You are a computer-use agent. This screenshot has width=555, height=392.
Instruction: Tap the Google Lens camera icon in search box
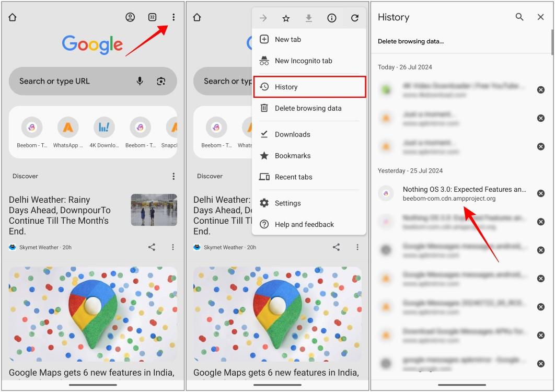coord(161,81)
